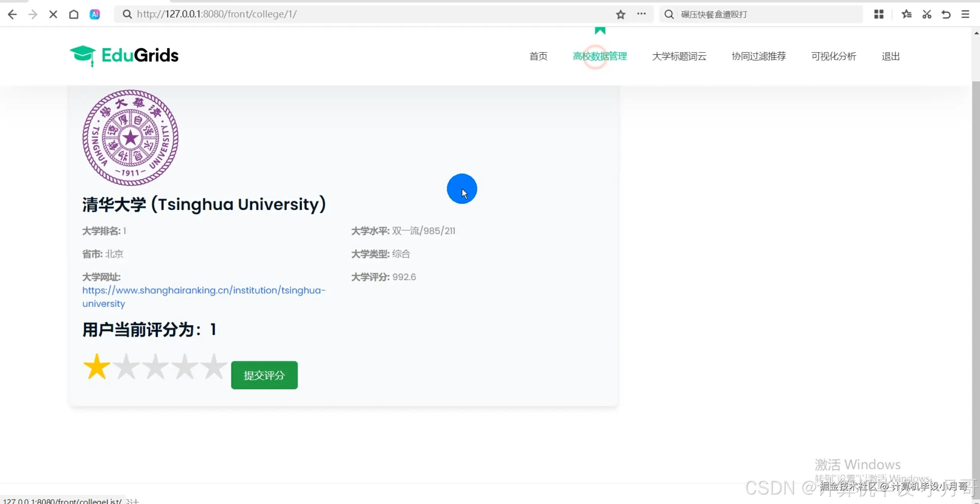This screenshot has width=980, height=504.
Task: Bookmark page with star icon
Action: pyautogui.click(x=621, y=15)
